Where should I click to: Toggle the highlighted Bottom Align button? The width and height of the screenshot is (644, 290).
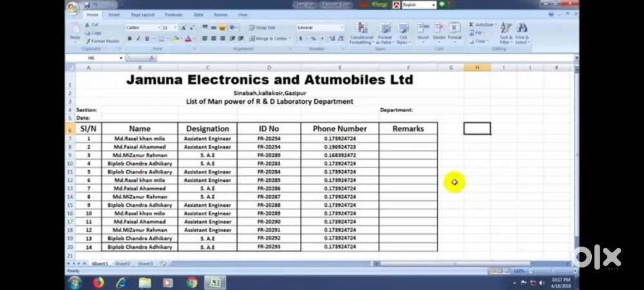click(222, 28)
